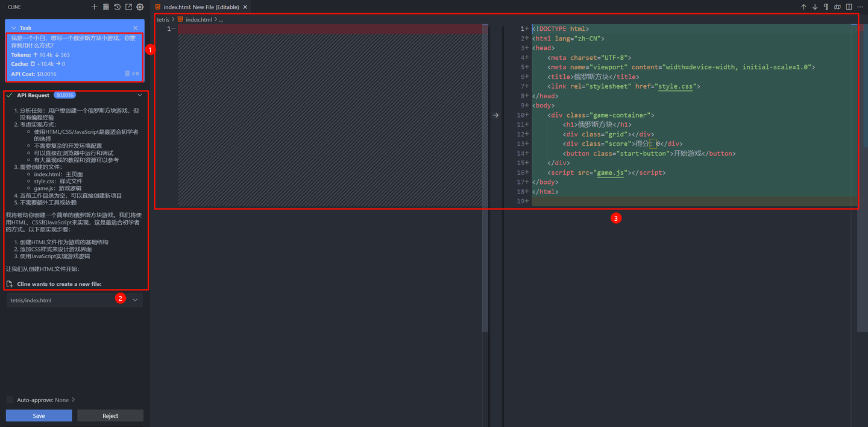Close the current Task card
The image size is (868, 427).
click(x=135, y=28)
